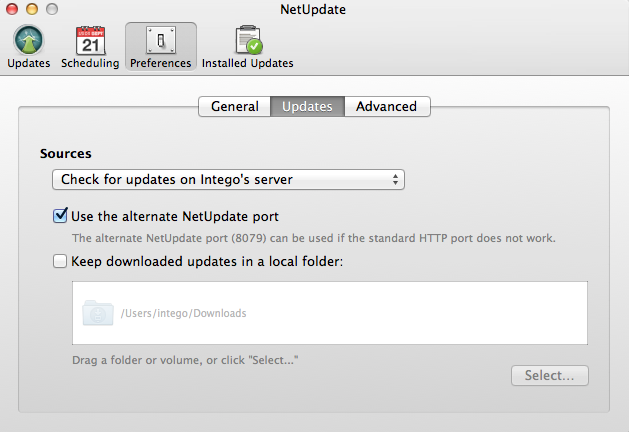Click the Downloads folder icon

[x=97, y=313]
